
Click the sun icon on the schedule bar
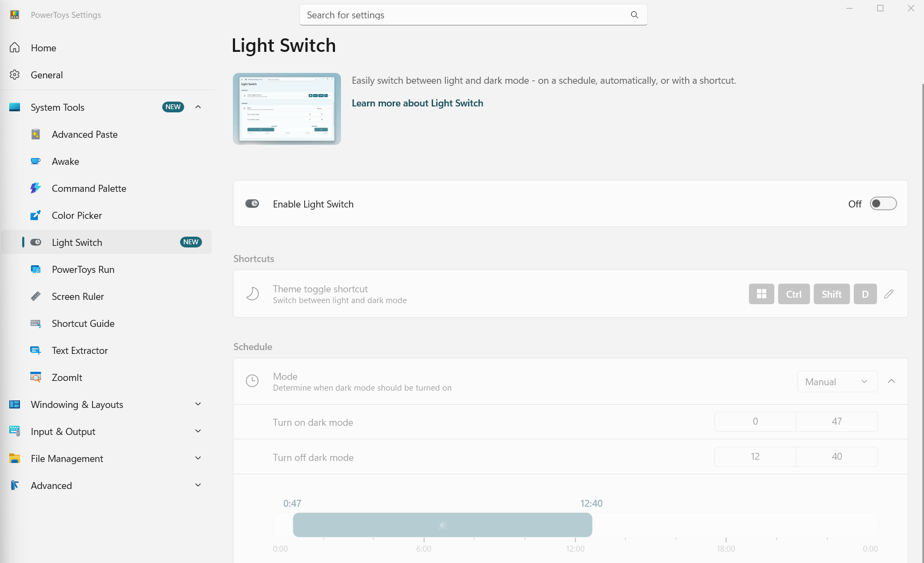(x=443, y=525)
